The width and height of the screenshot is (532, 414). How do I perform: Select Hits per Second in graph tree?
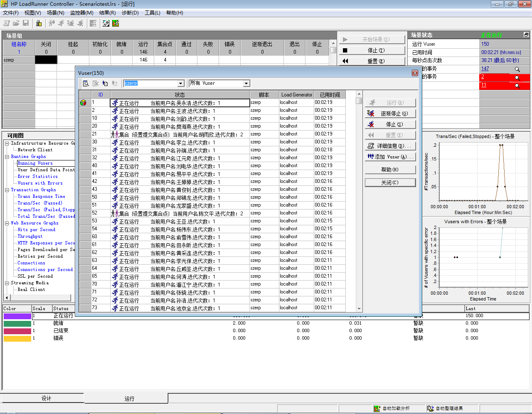[36, 230]
